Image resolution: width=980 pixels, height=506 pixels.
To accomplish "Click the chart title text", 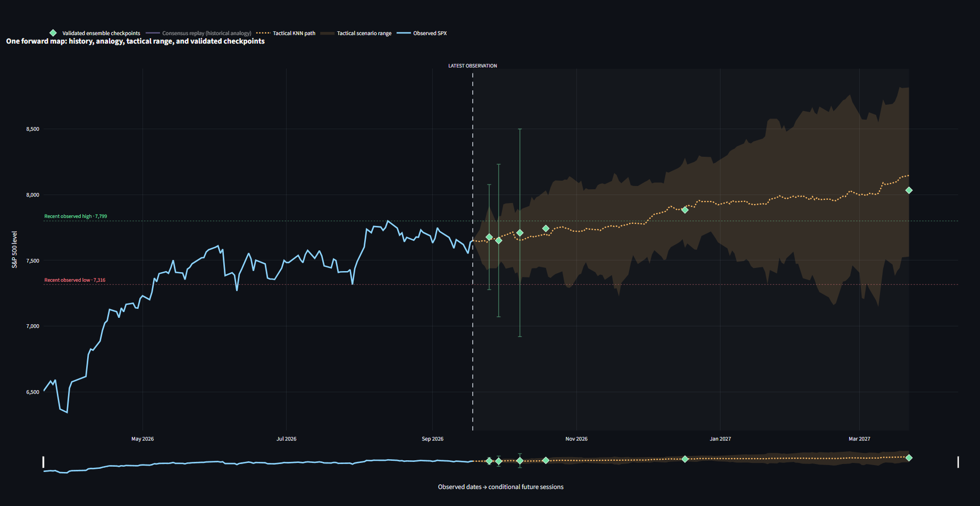I will point(136,41).
